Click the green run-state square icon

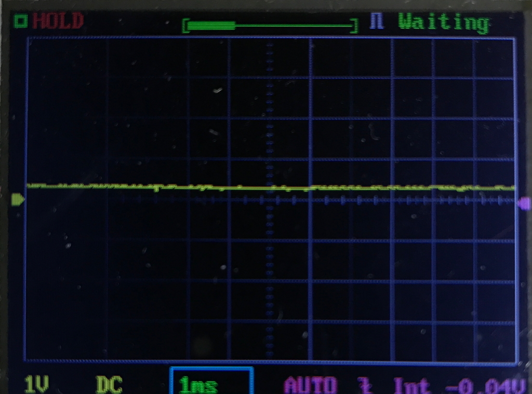tap(21, 21)
